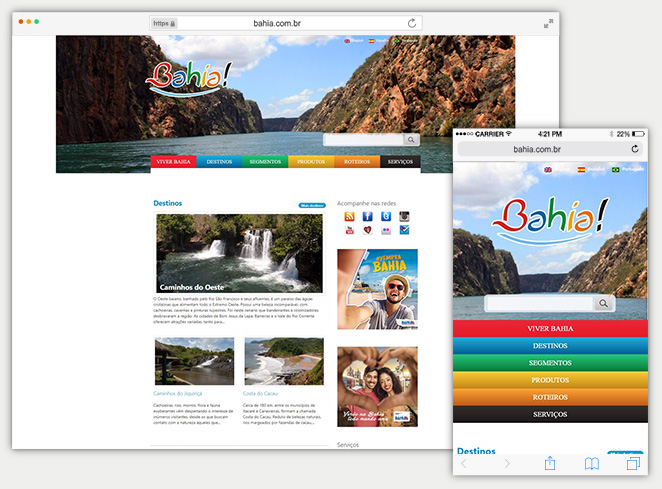Screen dimensions: 662x489
Task: Open the Foursquare checkmark icon
Action: pos(404,230)
